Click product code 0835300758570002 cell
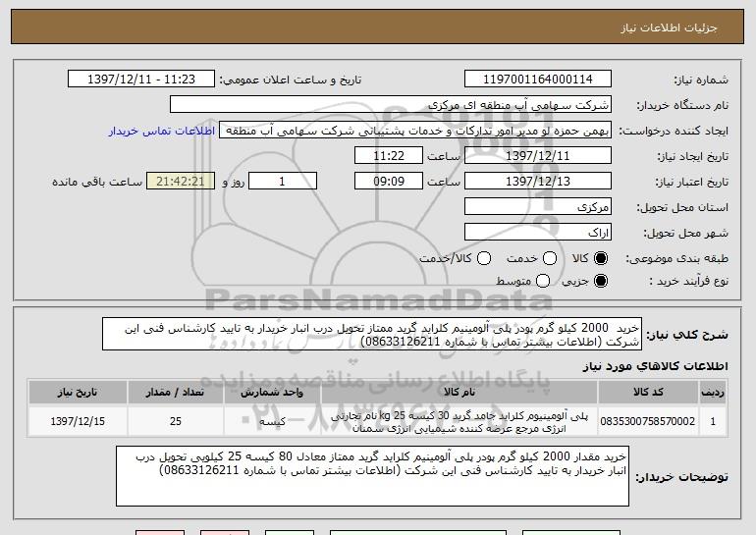This screenshot has height=535, width=756. (648, 421)
